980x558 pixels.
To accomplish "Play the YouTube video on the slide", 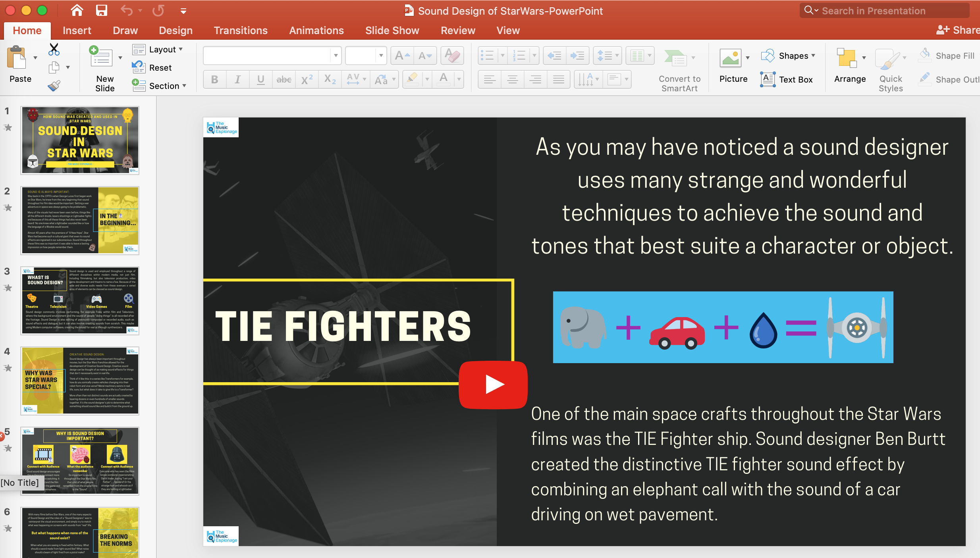I will pos(493,385).
